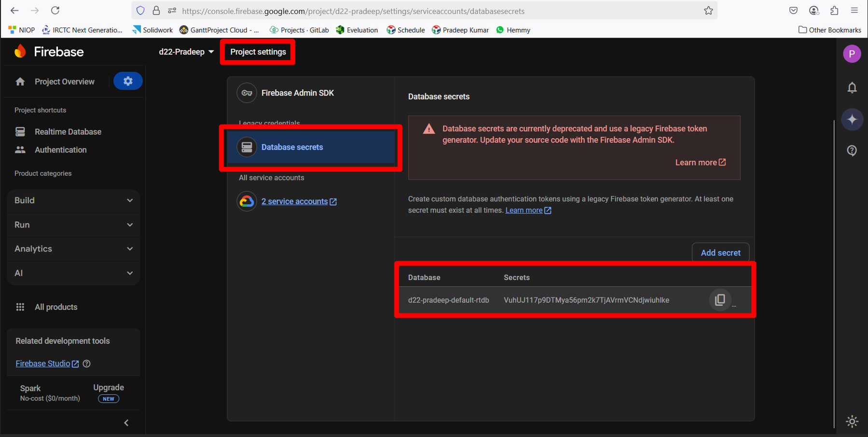Click Learn more link below the description
This screenshot has height=437, width=868.
point(528,210)
